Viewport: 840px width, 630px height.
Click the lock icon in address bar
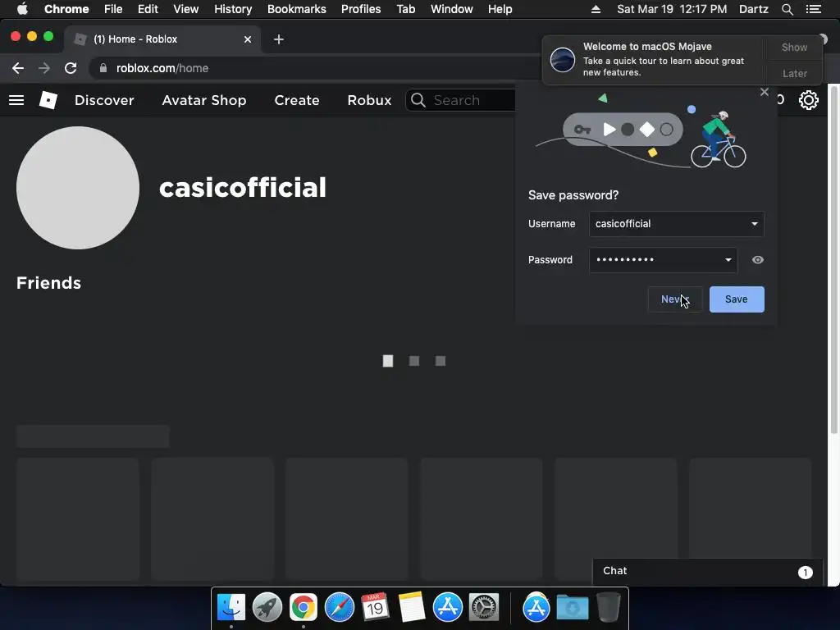103,68
